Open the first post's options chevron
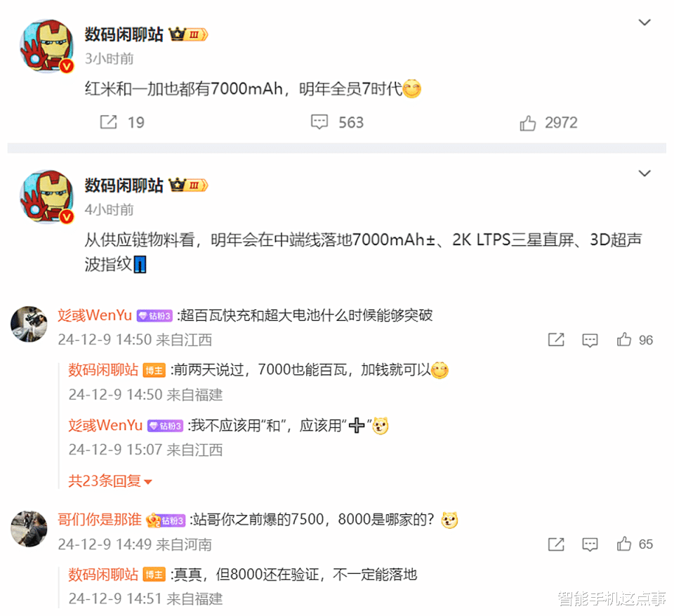Image resolution: width=674 pixels, height=616 pixels. (645, 22)
